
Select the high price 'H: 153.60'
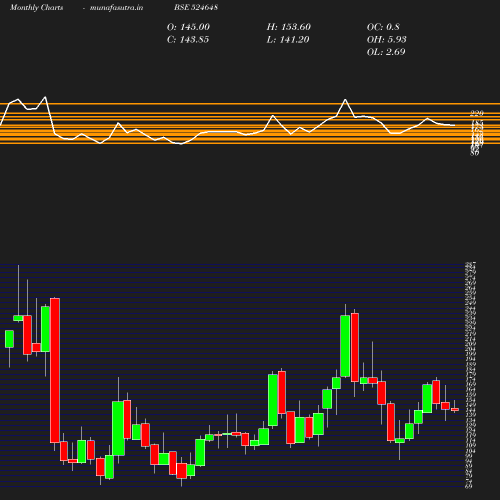pos(288,27)
